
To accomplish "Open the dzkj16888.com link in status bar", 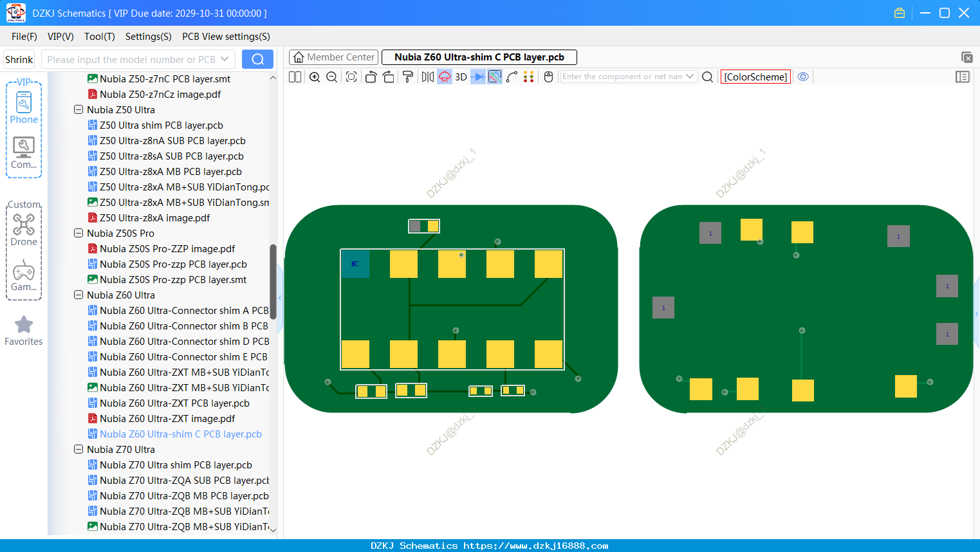I will click(x=536, y=546).
